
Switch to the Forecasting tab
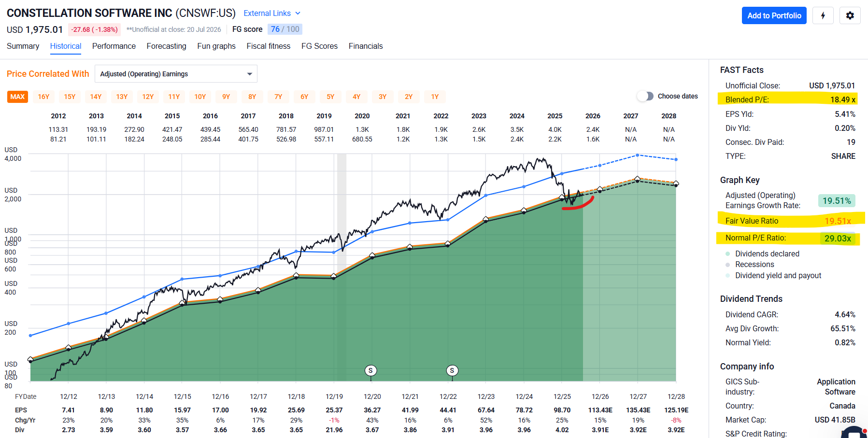tap(166, 46)
